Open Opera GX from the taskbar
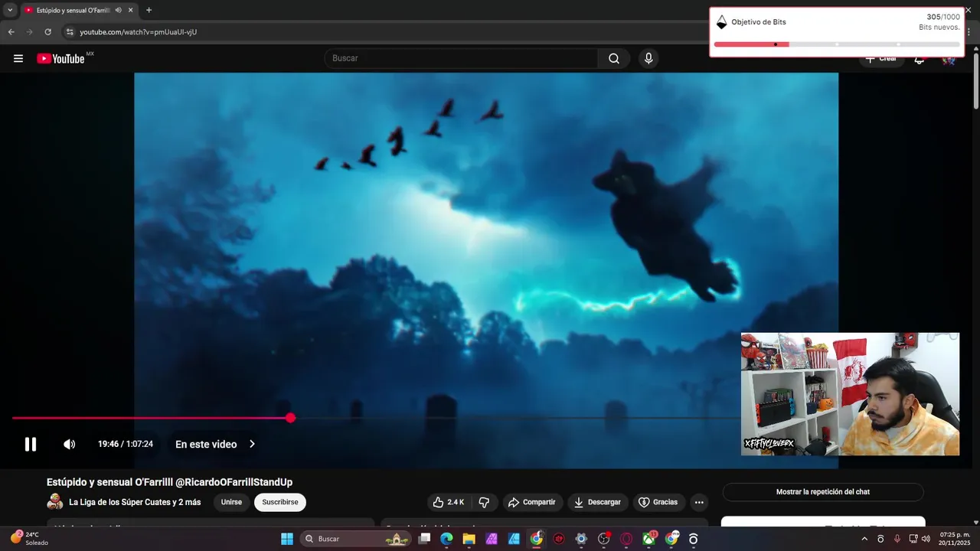This screenshot has height=551, width=980. pos(626,539)
